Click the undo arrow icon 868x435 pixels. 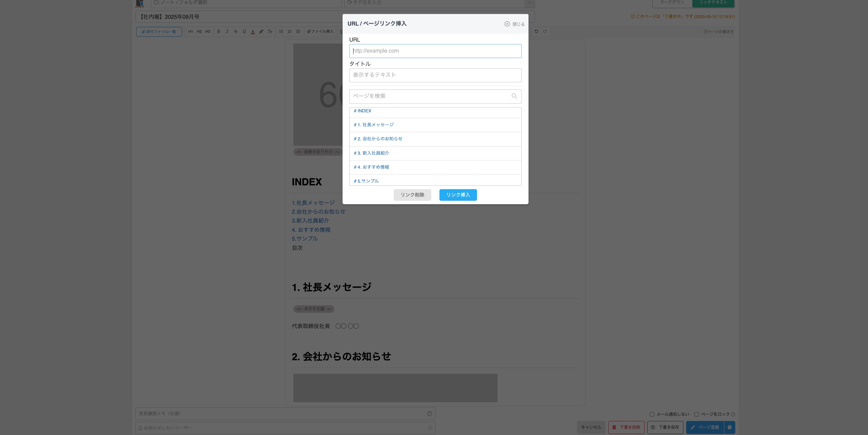click(x=536, y=31)
